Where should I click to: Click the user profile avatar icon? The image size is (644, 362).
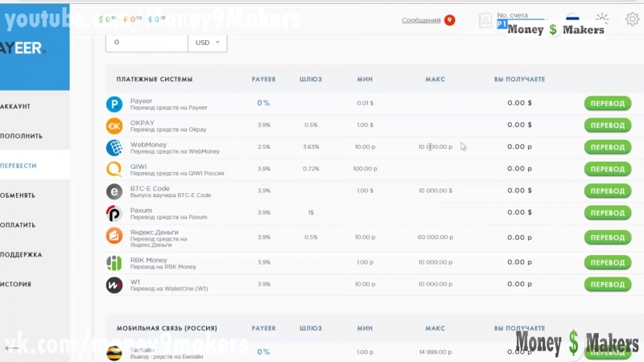pos(485,19)
